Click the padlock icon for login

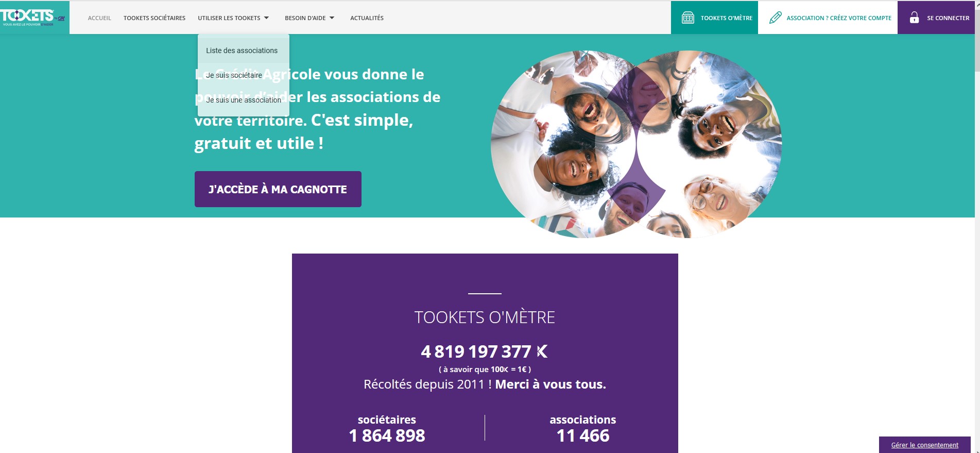[x=914, y=18]
